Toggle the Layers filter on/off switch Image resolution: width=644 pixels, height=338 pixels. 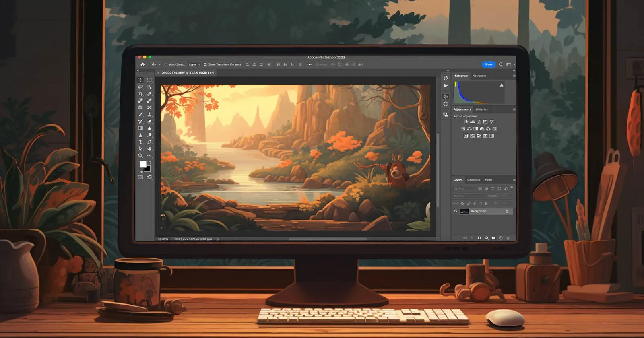512,188
